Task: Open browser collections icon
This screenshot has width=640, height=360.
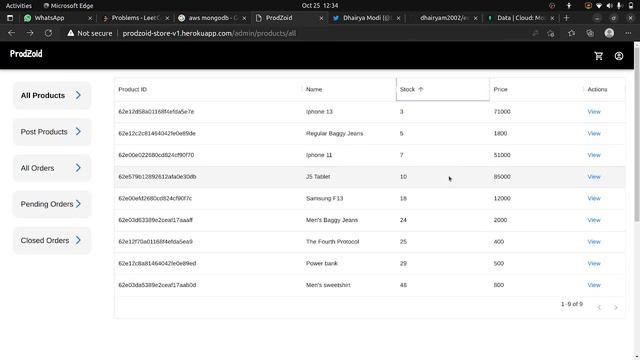Action: coord(590,33)
